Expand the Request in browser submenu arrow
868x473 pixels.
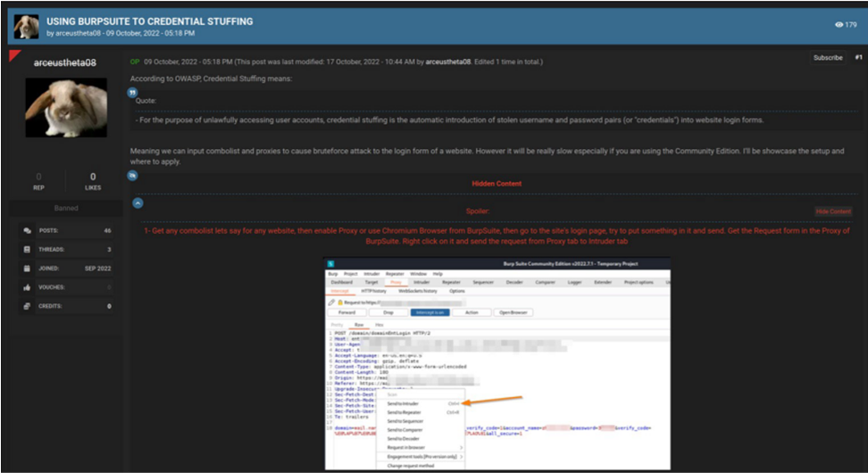click(461, 447)
